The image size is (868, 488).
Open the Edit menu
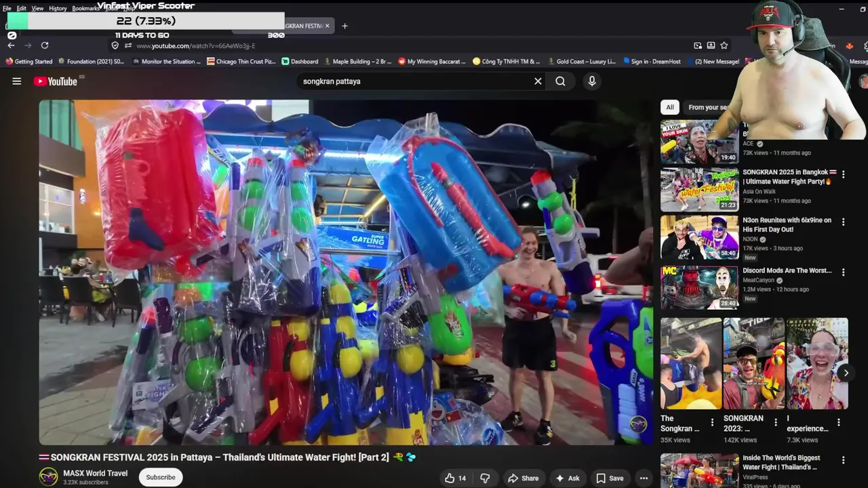pyautogui.click(x=22, y=8)
